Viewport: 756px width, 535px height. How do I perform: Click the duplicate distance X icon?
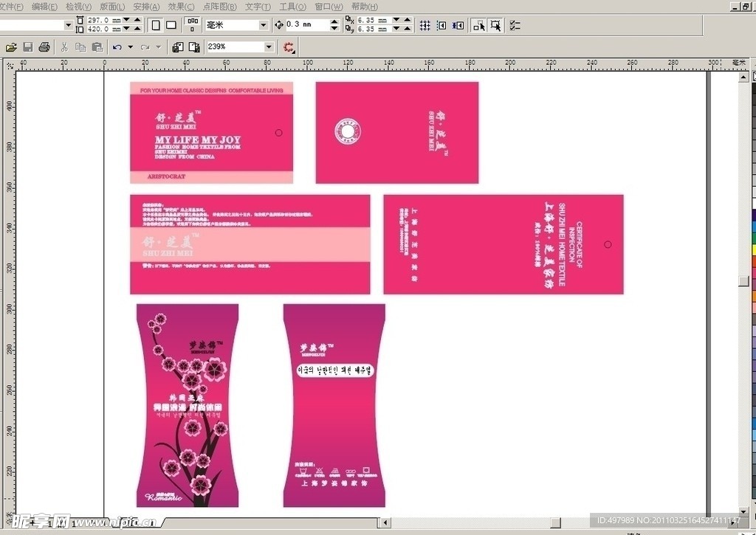pos(350,20)
